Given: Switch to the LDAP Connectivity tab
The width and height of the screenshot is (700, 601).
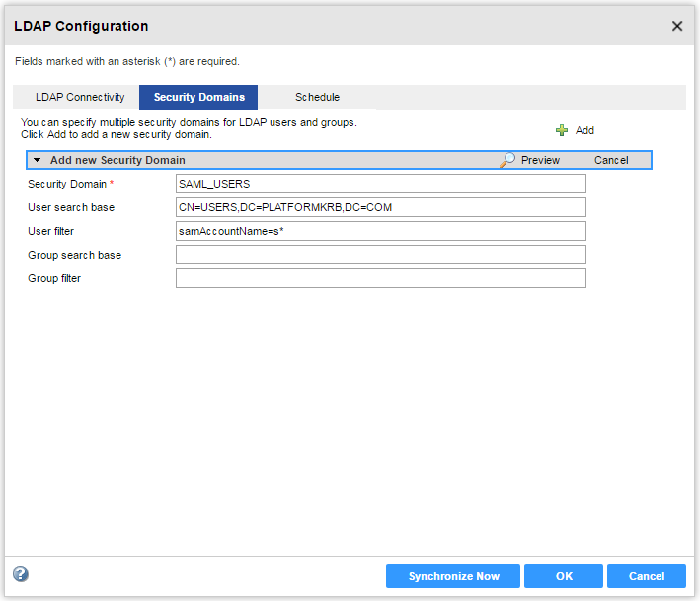Looking at the screenshot, I should (x=80, y=97).
